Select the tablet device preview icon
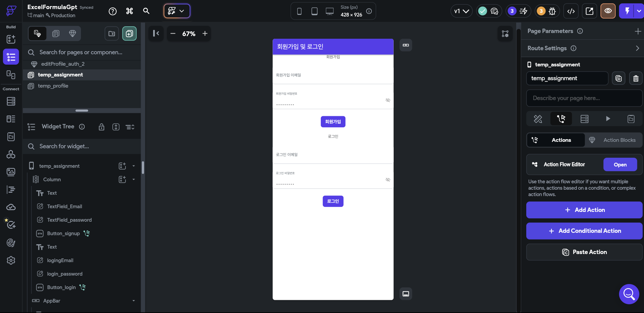This screenshot has width=644, height=313. [x=314, y=11]
